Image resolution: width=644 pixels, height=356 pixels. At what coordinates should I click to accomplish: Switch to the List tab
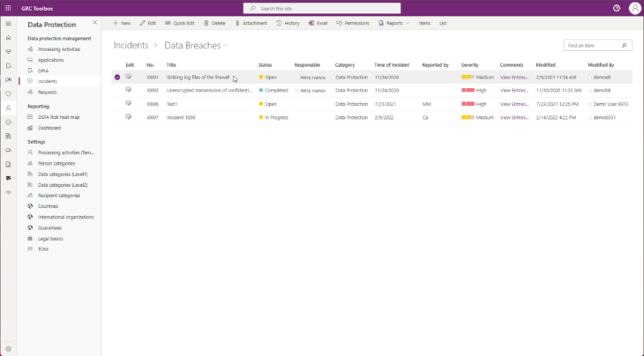[443, 24]
